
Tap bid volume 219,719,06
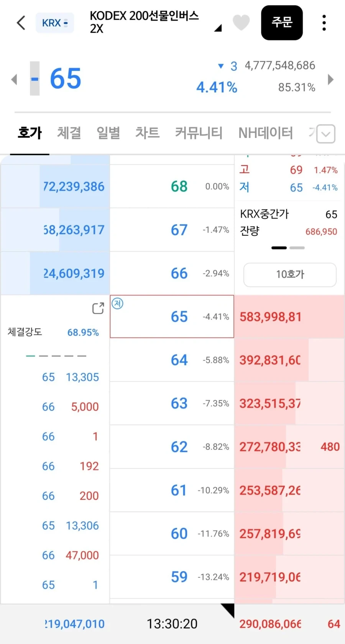270,577
